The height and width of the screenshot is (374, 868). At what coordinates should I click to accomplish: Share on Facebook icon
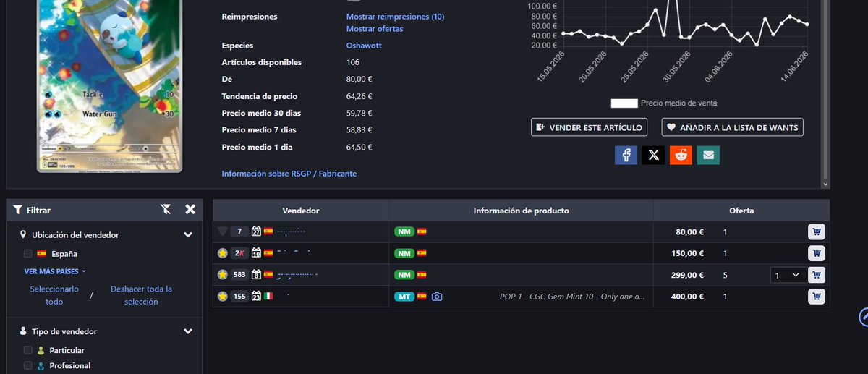point(626,154)
